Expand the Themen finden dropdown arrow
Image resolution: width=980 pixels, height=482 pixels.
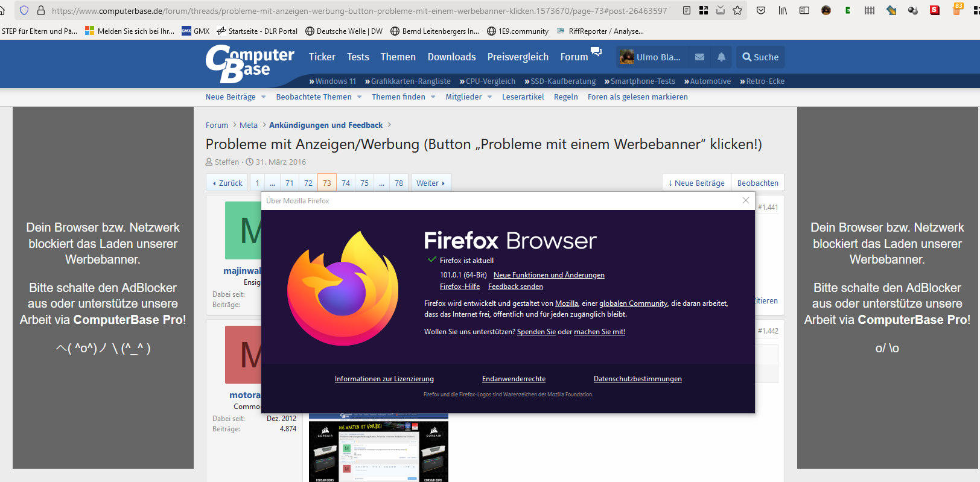(x=433, y=97)
